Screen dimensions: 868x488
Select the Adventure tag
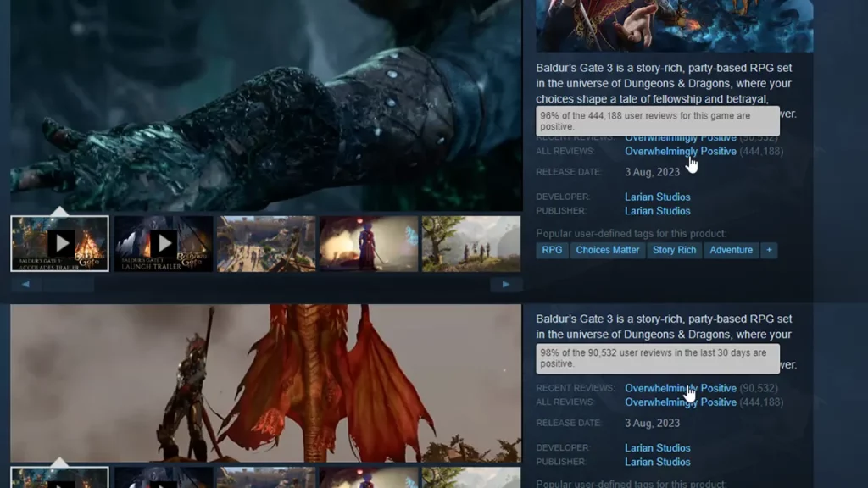coord(731,250)
